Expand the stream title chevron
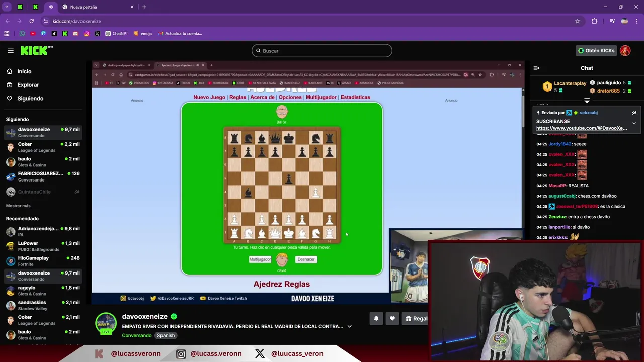 (350, 326)
